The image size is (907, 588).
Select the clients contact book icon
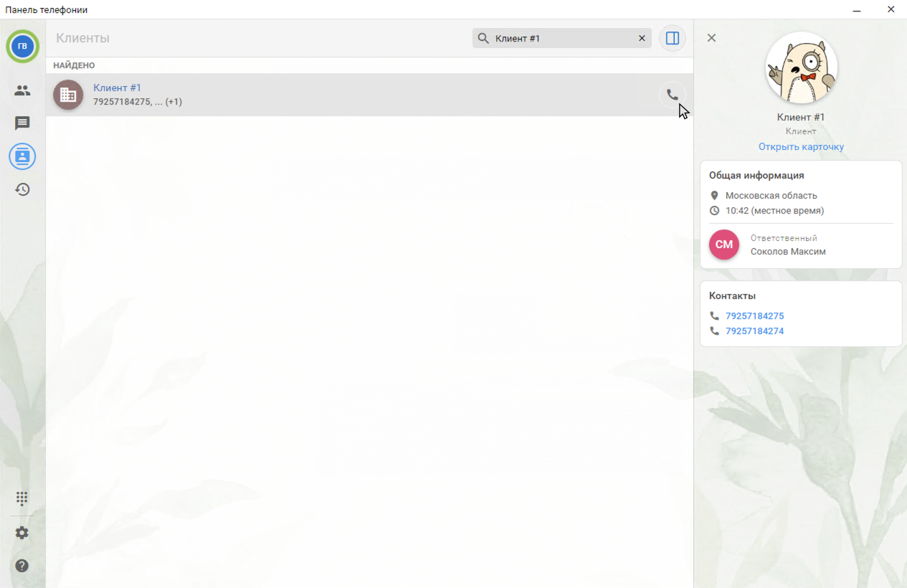(x=22, y=156)
